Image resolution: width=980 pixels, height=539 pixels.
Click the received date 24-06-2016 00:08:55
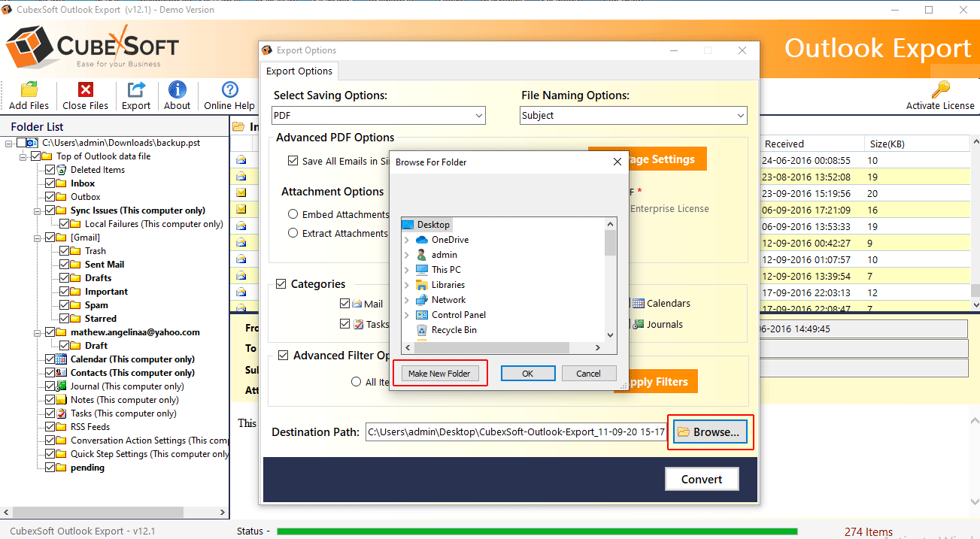coord(806,160)
